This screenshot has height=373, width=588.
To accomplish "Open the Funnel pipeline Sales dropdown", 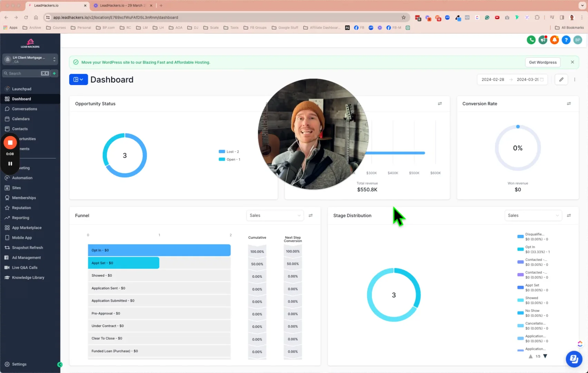I will [x=275, y=216].
